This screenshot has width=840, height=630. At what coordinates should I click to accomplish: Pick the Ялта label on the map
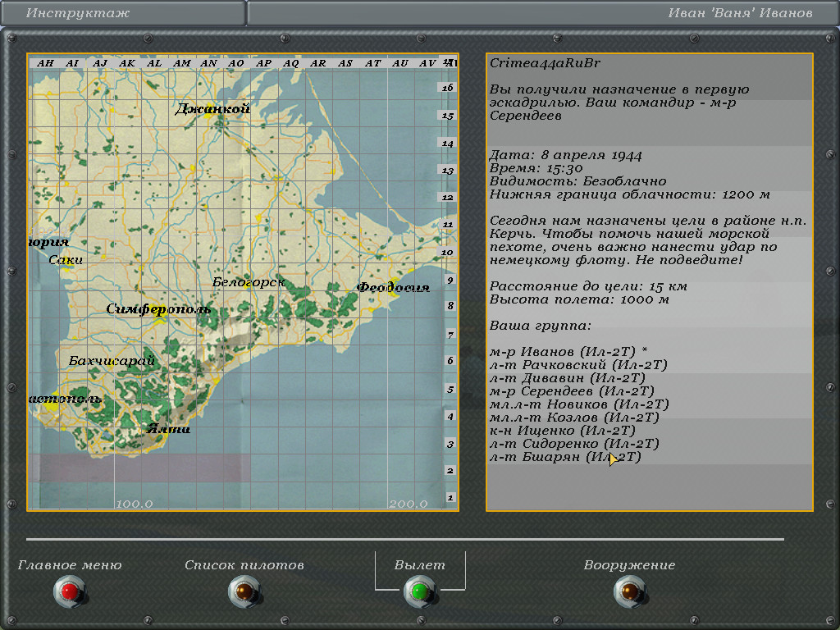168,428
